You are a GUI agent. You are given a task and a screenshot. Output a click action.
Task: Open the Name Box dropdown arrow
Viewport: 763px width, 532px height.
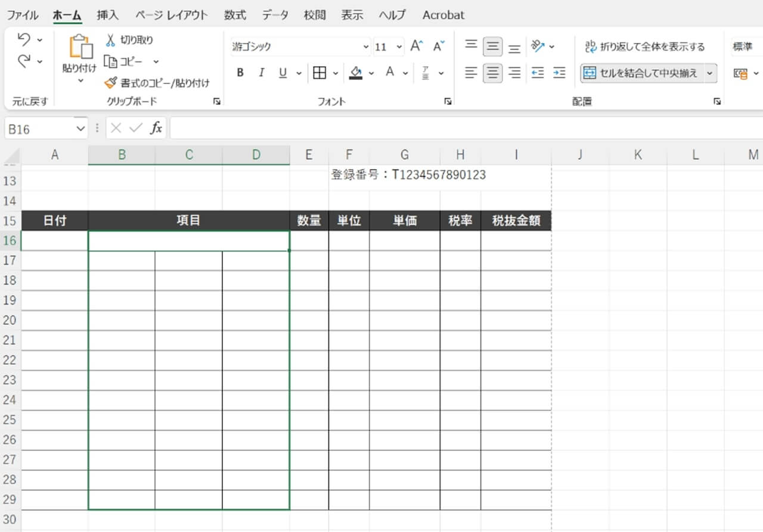81,128
